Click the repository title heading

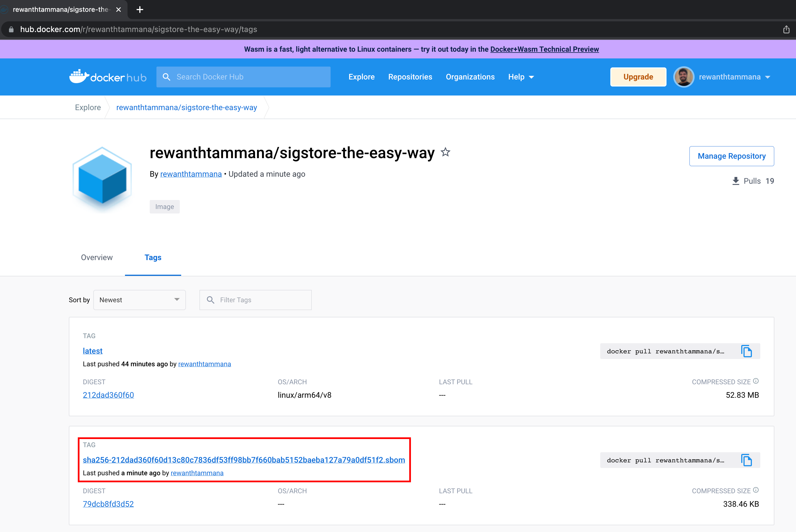coord(292,153)
